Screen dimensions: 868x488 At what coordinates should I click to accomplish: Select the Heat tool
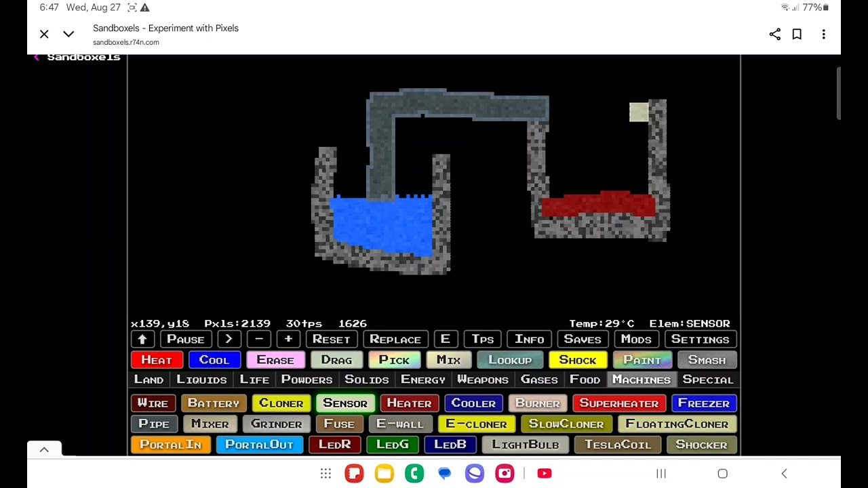pyautogui.click(x=157, y=361)
